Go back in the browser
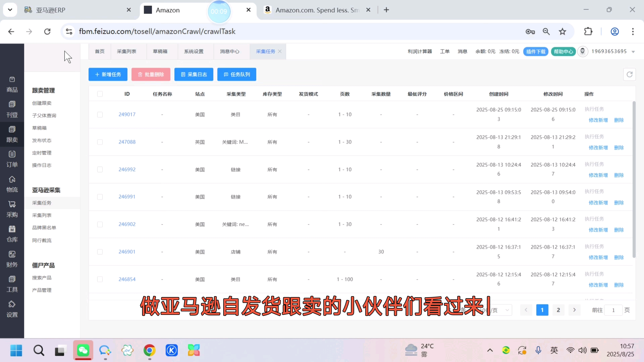This screenshot has height=362, width=644. [x=11, y=32]
